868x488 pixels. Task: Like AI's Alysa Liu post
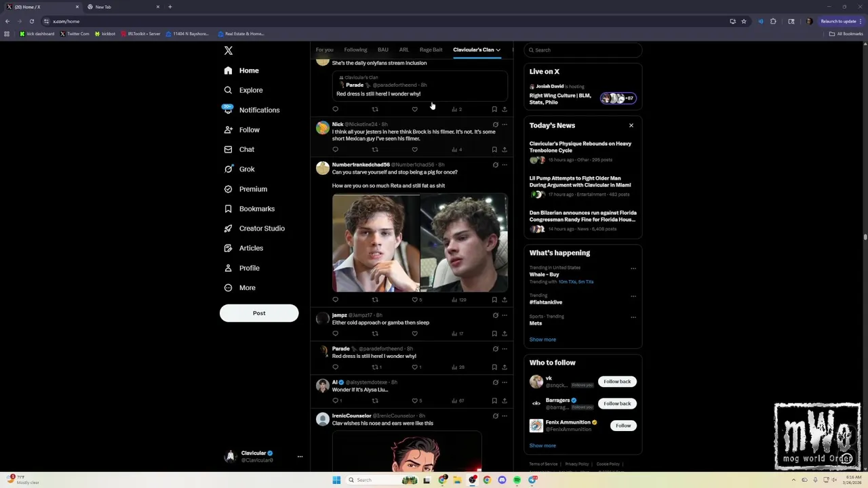(x=415, y=401)
